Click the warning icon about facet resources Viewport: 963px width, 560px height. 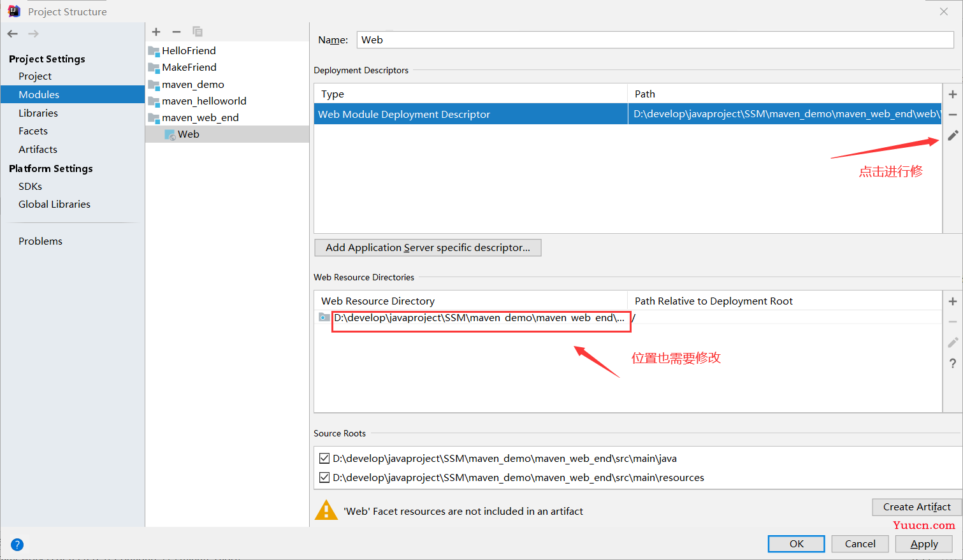coord(326,510)
